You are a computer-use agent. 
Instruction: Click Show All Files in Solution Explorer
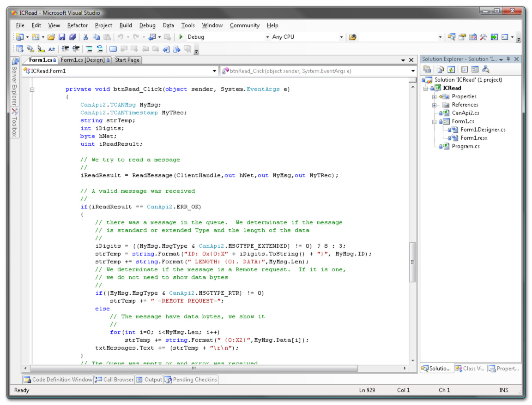click(440, 69)
